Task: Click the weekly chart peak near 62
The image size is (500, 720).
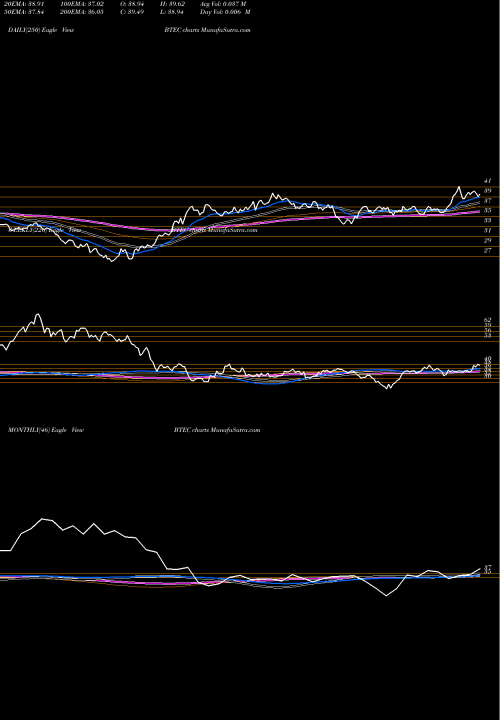Action: point(38,315)
